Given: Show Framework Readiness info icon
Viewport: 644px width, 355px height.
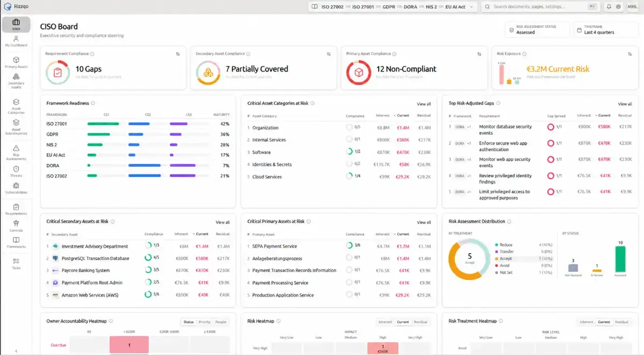Looking at the screenshot, I should (x=93, y=103).
